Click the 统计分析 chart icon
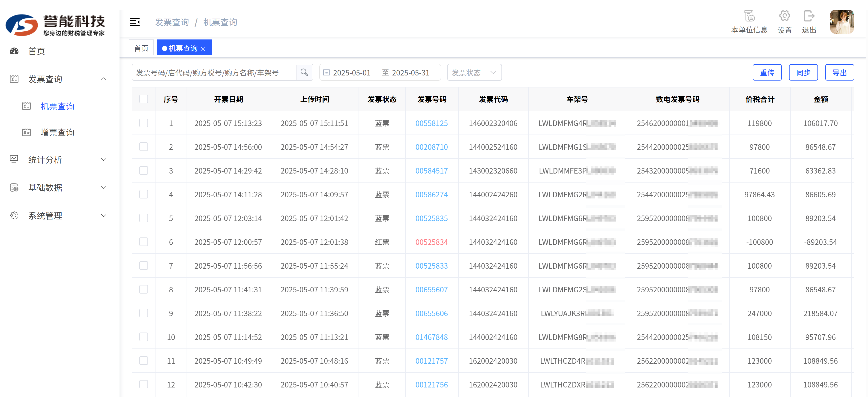 point(14,159)
